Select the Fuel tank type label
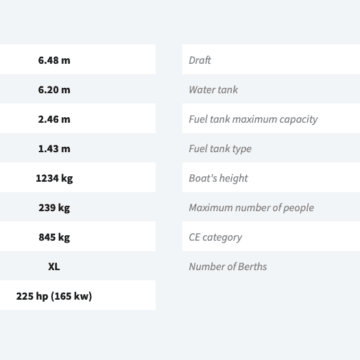The width and height of the screenshot is (360, 360). [220, 149]
